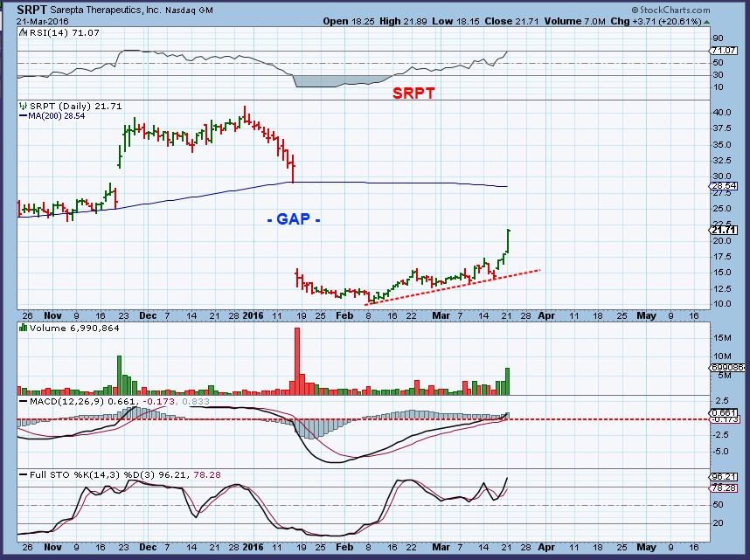Click 2016 on the price panel date axis
Viewport: 750px width, 560px height.
pyautogui.click(x=253, y=316)
